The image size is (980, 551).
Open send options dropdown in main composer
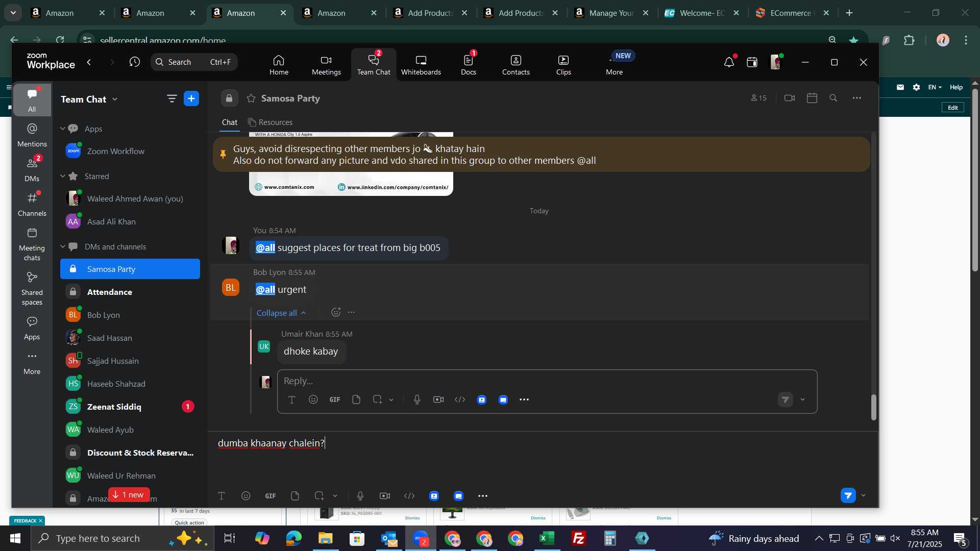point(864,495)
